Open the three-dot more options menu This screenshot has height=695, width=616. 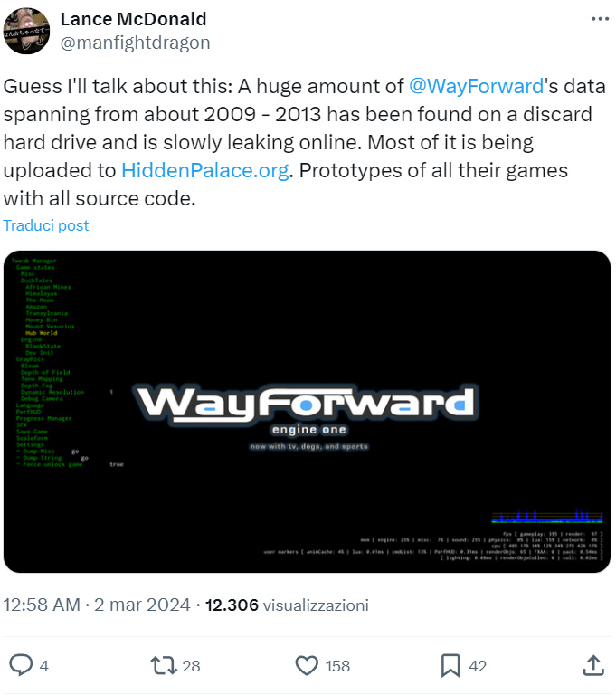tap(600, 19)
